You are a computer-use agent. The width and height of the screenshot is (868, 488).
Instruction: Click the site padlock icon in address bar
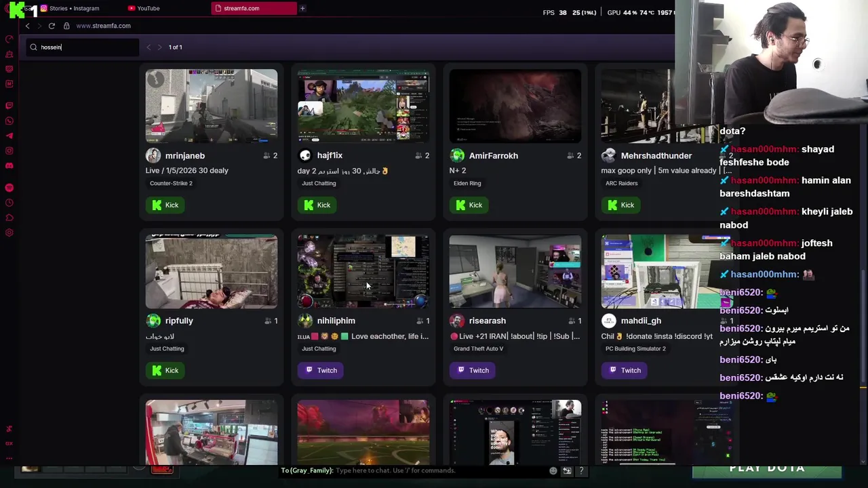click(x=66, y=26)
